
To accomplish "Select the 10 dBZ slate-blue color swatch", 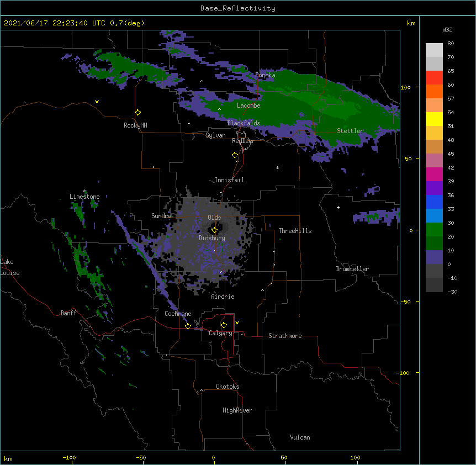I will (x=434, y=257).
